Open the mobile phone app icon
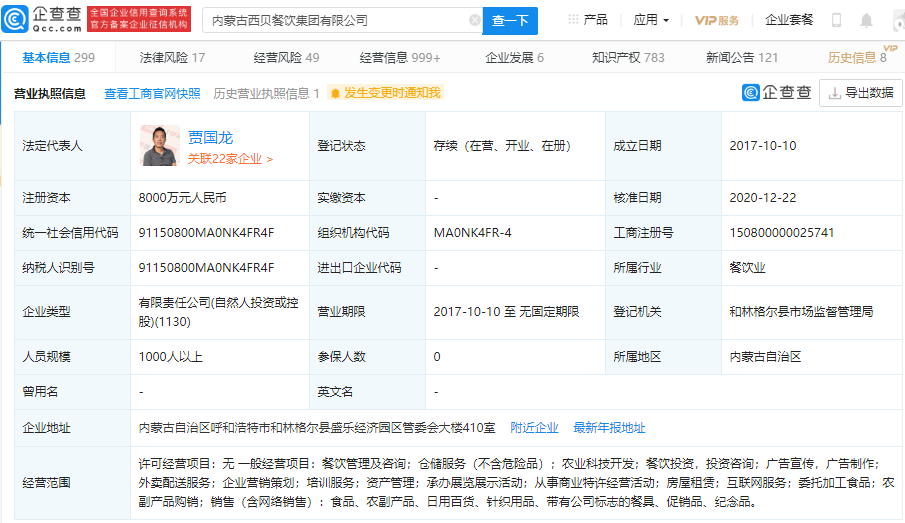The width and height of the screenshot is (905, 523). tap(836, 20)
